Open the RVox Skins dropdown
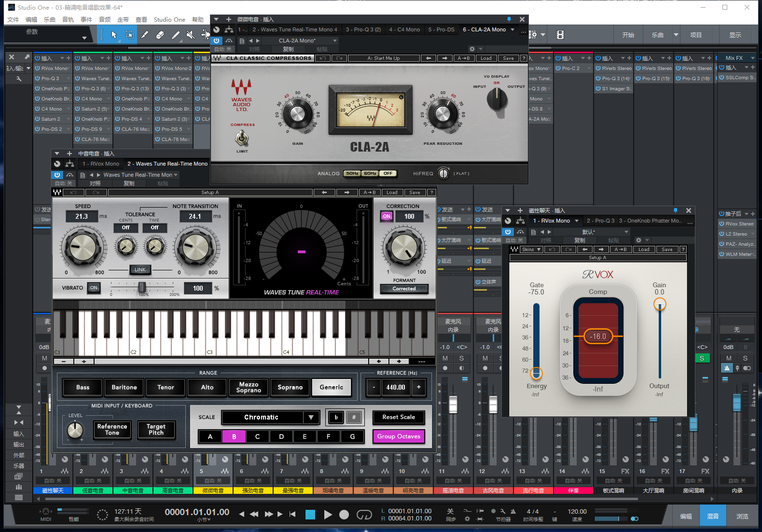 531,250
